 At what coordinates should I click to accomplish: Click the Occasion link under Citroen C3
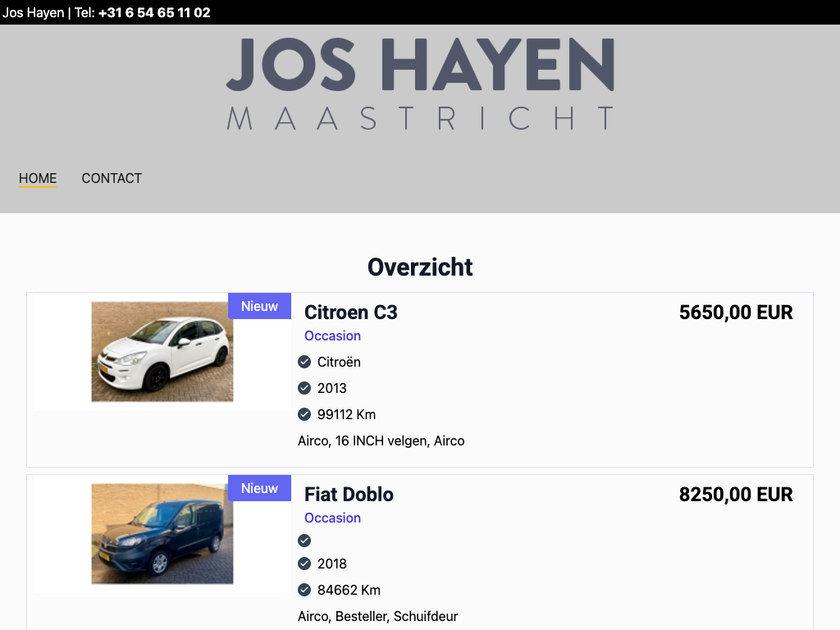click(333, 336)
